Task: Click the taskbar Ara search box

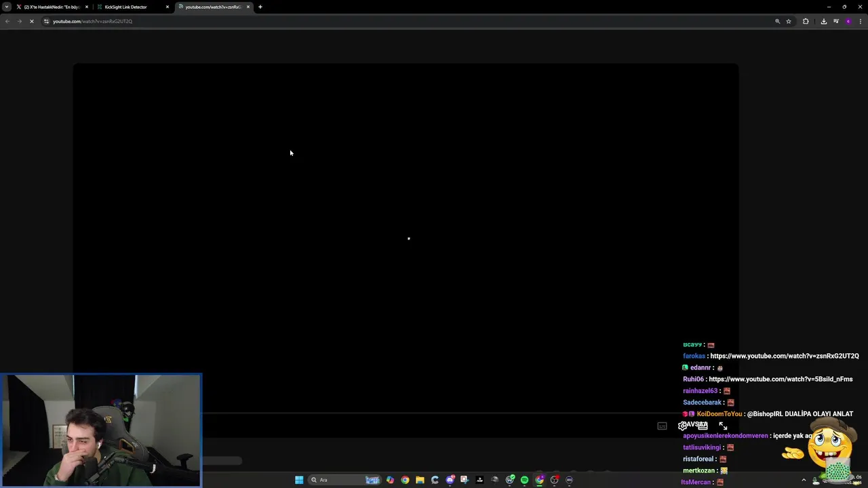Action: click(x=344, y=480)
